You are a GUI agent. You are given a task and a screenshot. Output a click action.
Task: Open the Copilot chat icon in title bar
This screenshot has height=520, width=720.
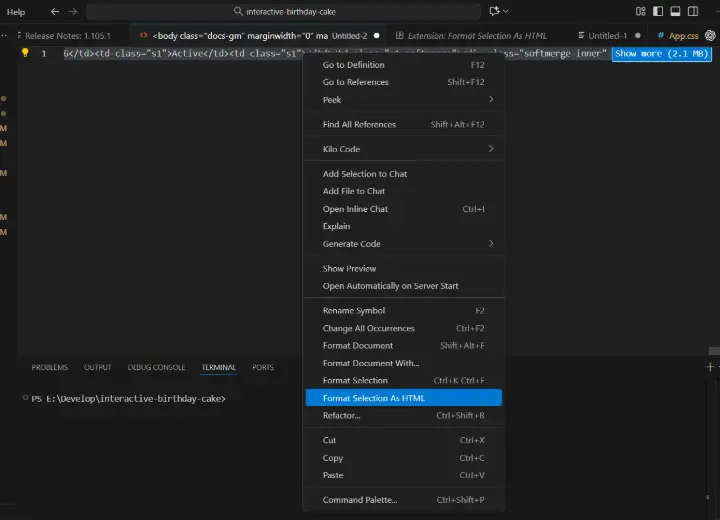point(496,12)
